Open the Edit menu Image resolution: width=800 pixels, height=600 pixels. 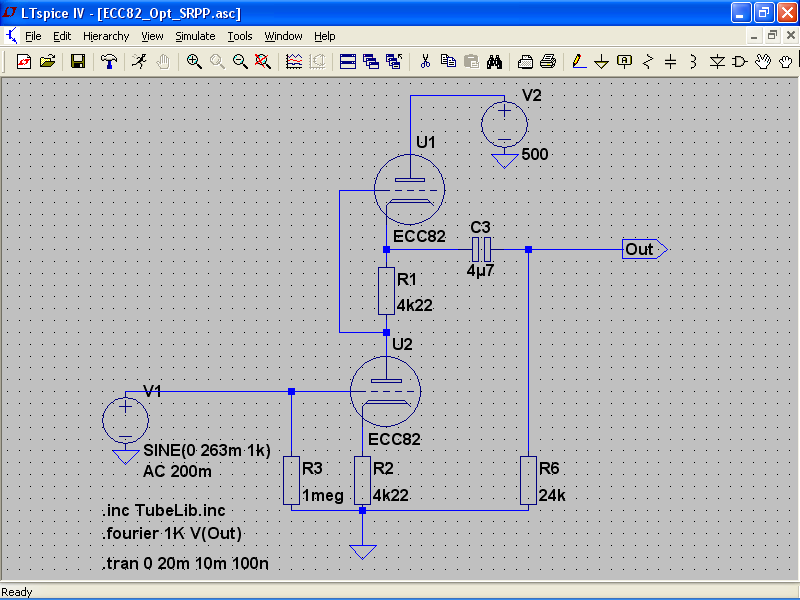coord(62,36)
